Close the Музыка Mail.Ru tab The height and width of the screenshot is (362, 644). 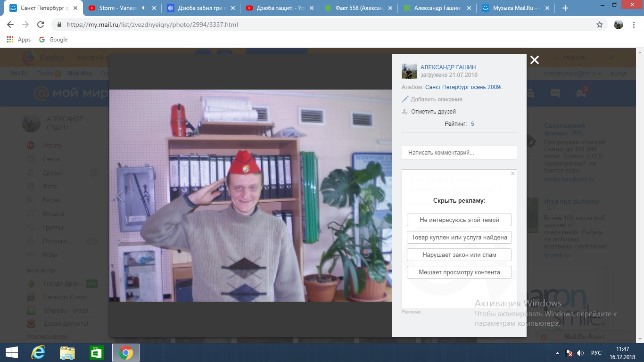(x=547, y=8)
